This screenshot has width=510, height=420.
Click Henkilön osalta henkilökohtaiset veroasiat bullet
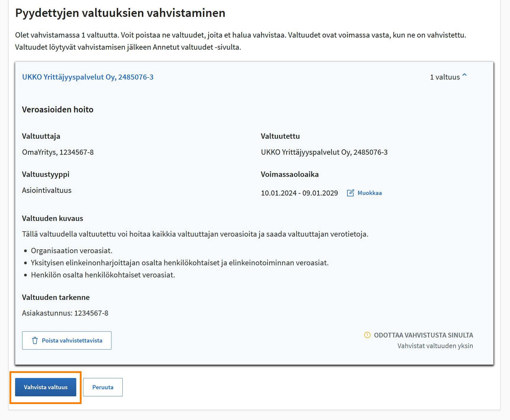pyautogui.click(x=103, y=275)
